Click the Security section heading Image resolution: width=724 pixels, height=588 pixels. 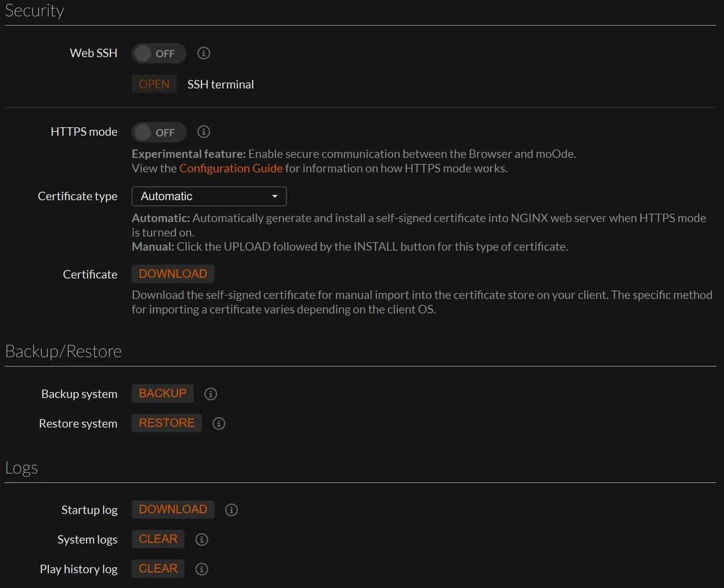(x=34, y=11)
